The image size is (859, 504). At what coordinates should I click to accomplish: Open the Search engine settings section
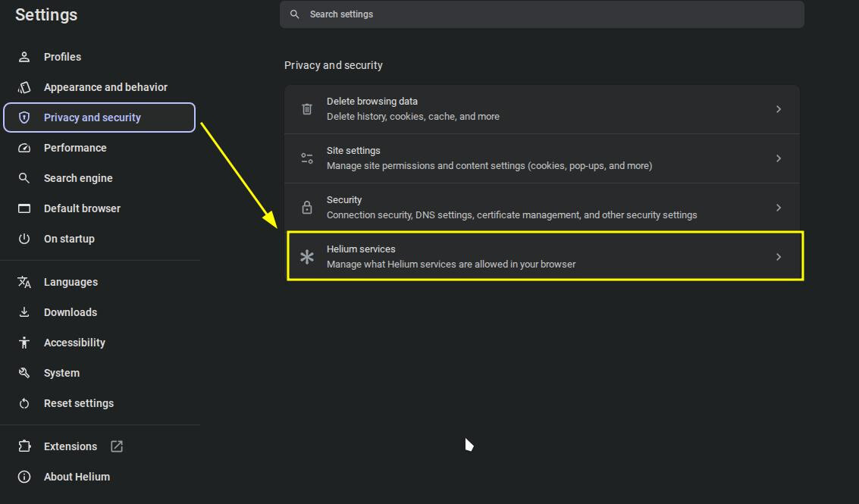[x=99, y=178]
